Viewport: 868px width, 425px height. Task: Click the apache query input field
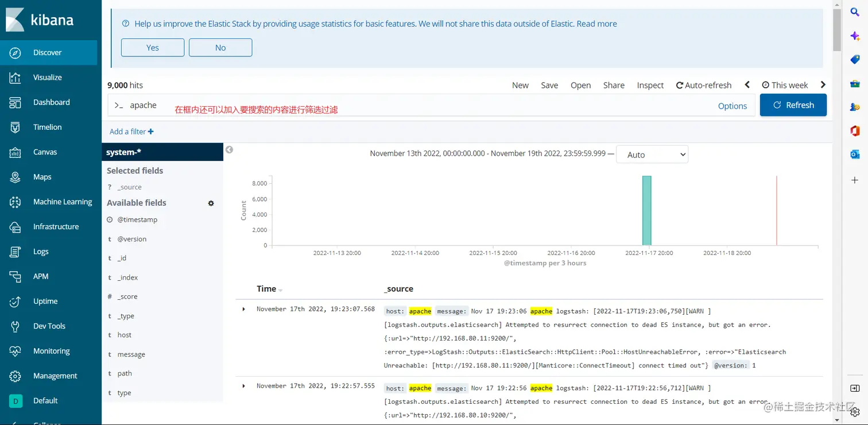click(x=410, y=106)
